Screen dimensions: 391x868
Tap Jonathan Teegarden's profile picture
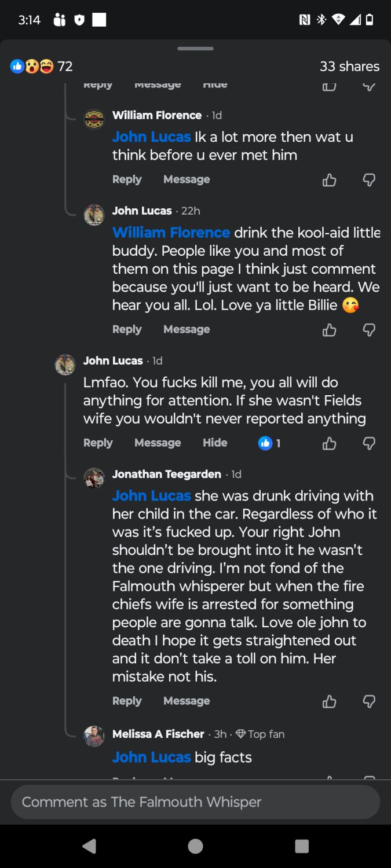[94, 478]
